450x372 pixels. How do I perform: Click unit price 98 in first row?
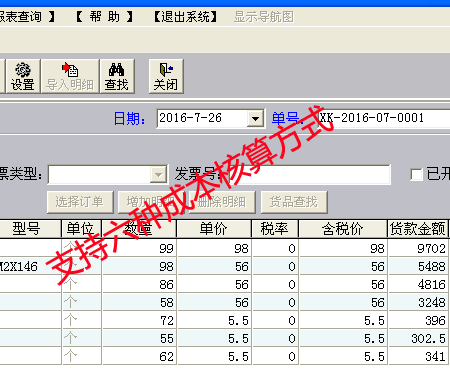[214, 248]
